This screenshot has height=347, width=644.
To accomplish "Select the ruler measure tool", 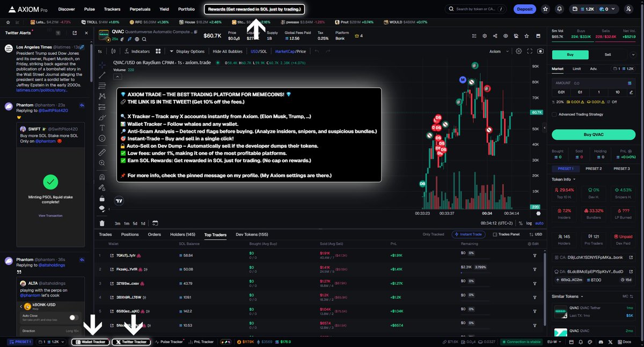I will click(102, 153).
